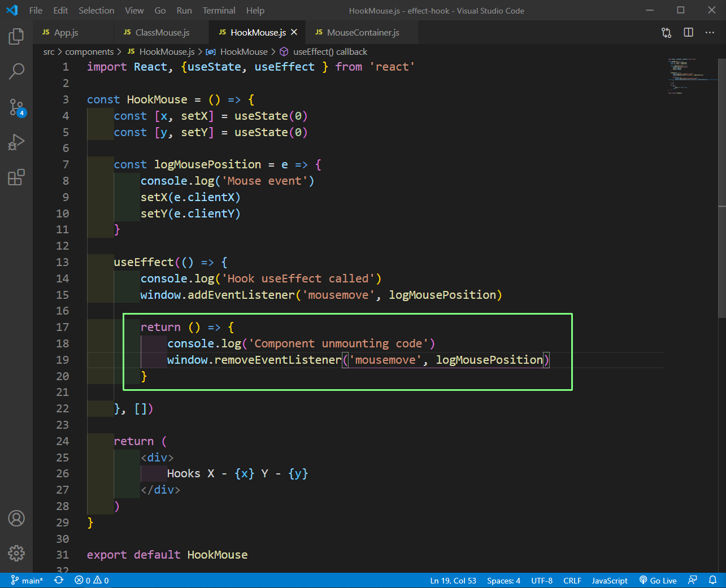Viewport: 726px width, 588px height.
Task: Change indentation via Spaces: 4
Action: coord(503,580)
